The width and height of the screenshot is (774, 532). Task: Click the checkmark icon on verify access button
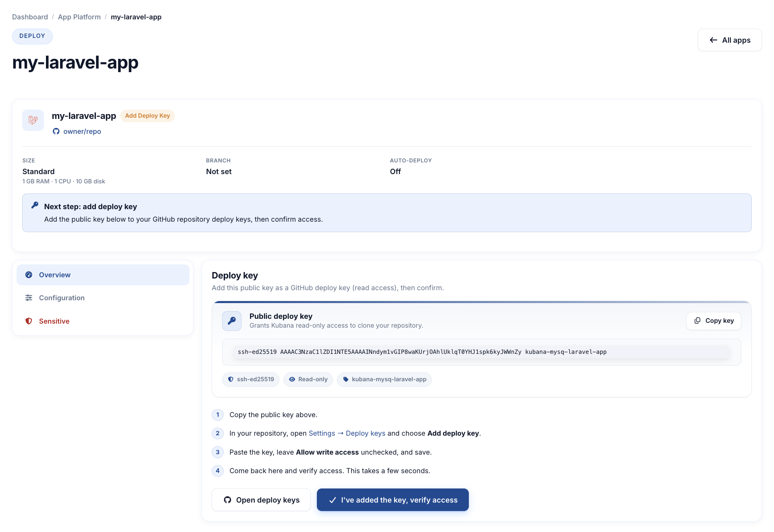333,500
